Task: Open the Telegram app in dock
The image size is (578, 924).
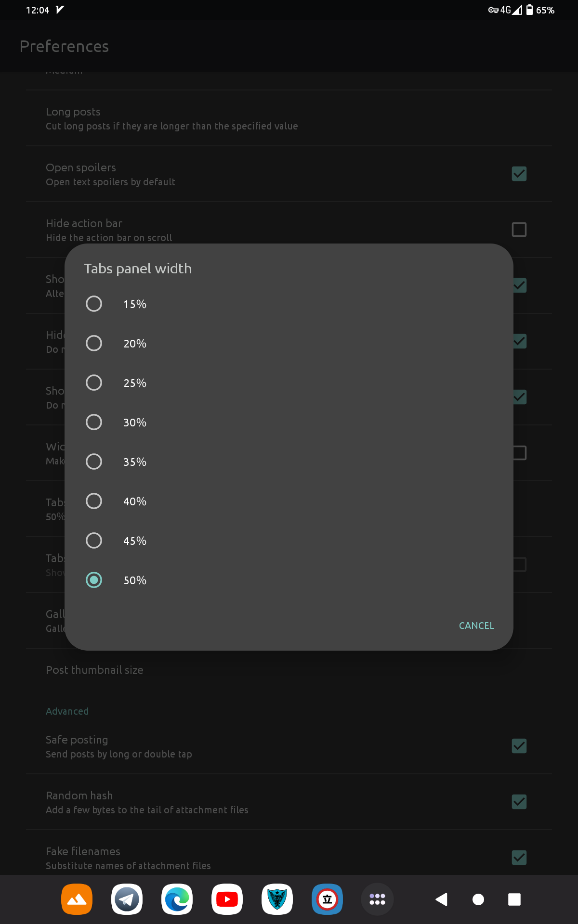Action: [x=127, y=899]
